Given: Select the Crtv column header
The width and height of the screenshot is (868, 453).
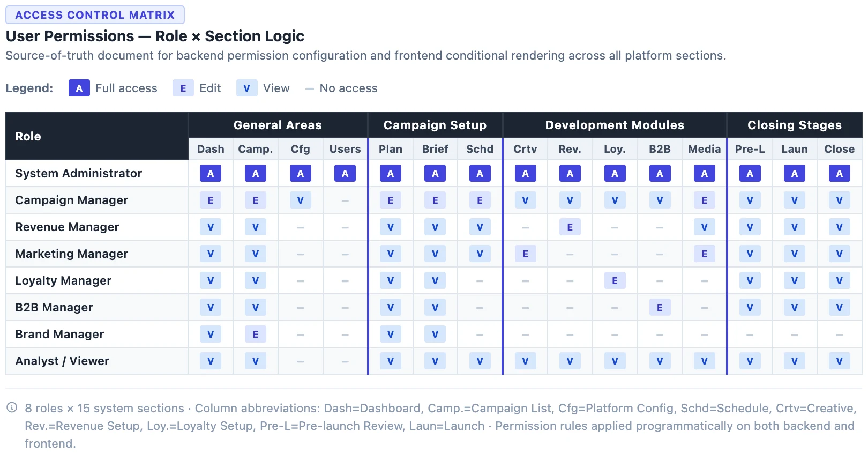Looking at the screenshot, I should [525, 149].
